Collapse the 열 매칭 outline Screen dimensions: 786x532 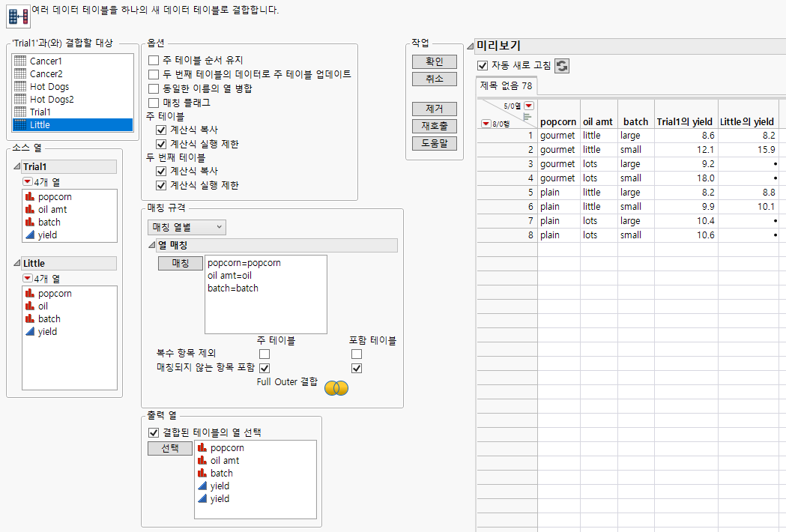152,245
